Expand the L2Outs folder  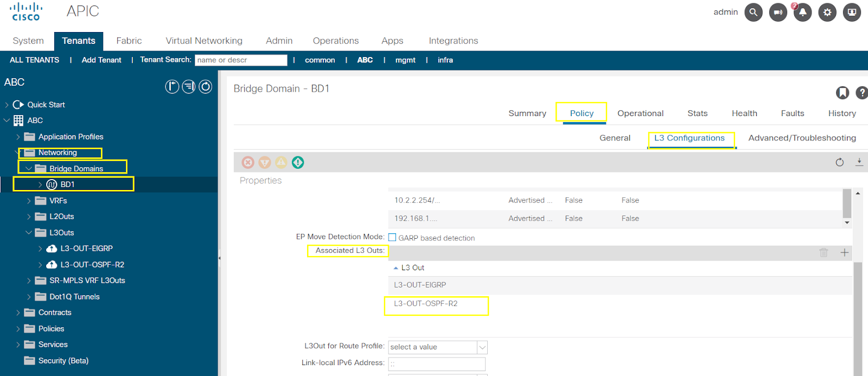point(29,216)
